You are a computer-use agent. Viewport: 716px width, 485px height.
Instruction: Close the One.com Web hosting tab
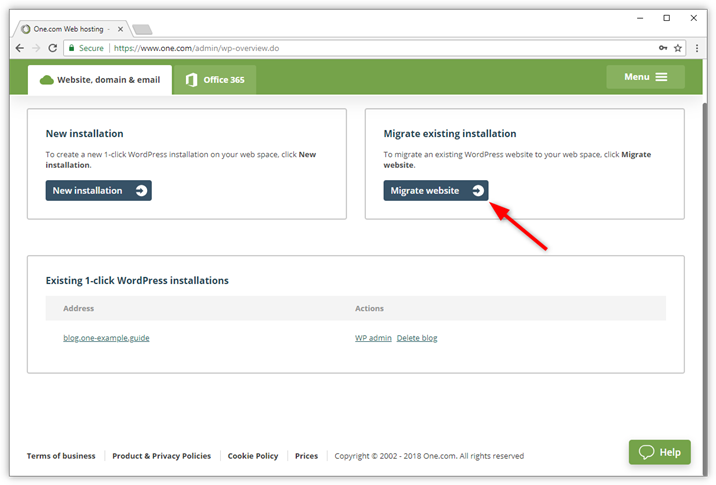[121, 29]
